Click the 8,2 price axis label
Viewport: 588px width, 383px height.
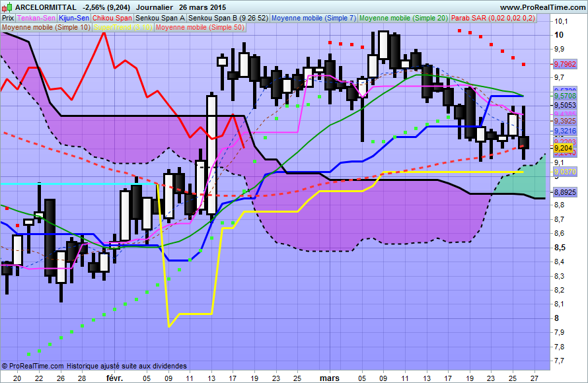tap(559, 290)
